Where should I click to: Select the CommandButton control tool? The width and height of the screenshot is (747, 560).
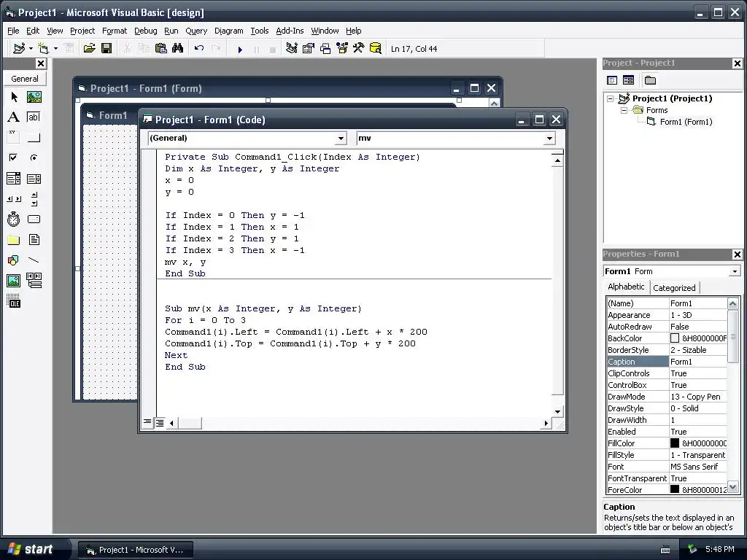(x=34, y=137)
